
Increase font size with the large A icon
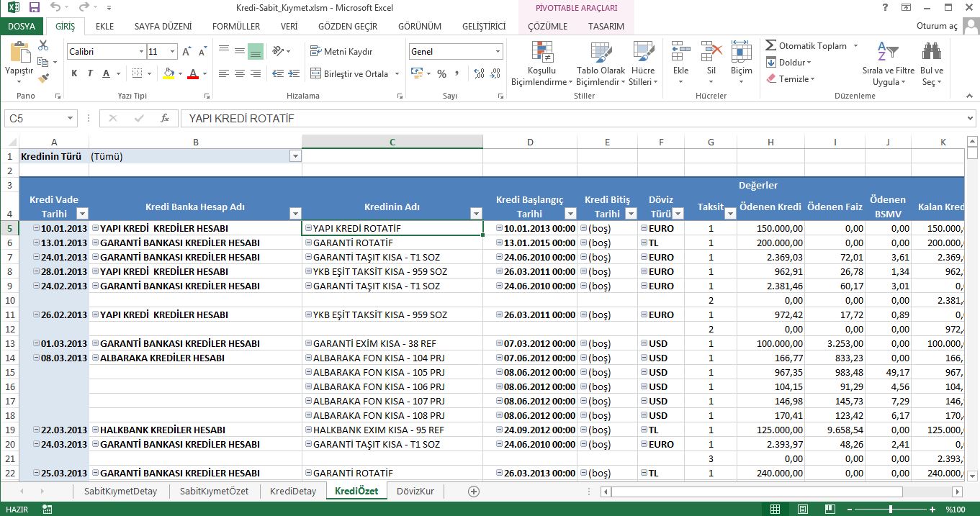coord(186,52)
